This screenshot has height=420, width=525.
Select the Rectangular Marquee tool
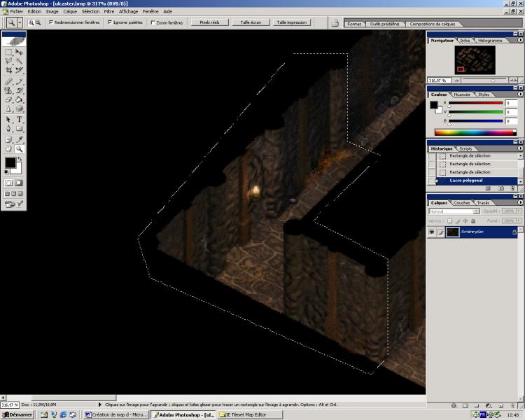point(8,52)
